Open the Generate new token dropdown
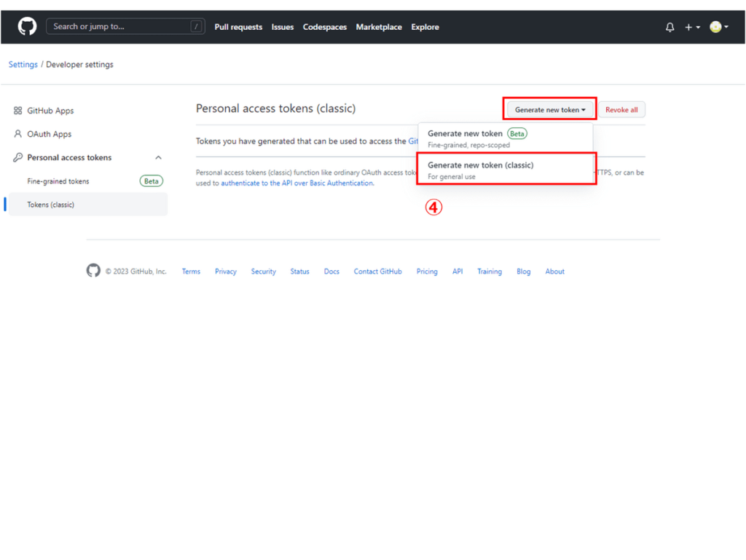This screenshot has width=746, height=560. (x=550, y=110)
